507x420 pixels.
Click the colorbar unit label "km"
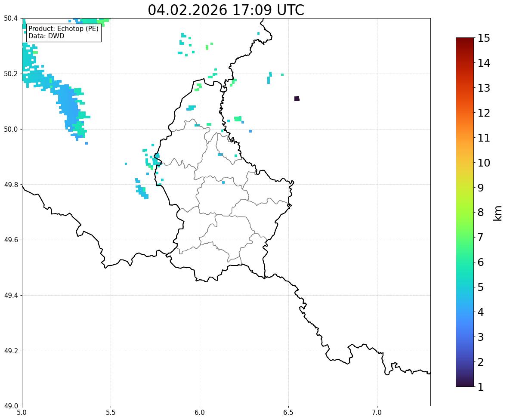tap(498, 213)
